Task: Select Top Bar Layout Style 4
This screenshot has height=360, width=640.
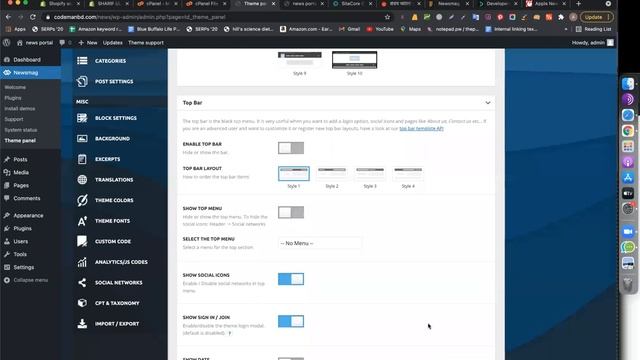Action: coord(408,173)
